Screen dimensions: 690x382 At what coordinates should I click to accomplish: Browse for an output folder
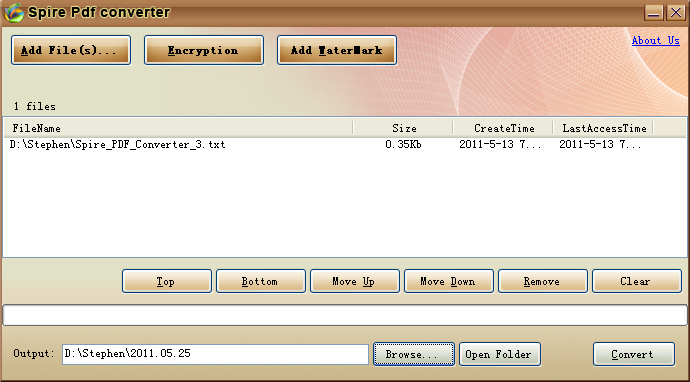point(414,354)
